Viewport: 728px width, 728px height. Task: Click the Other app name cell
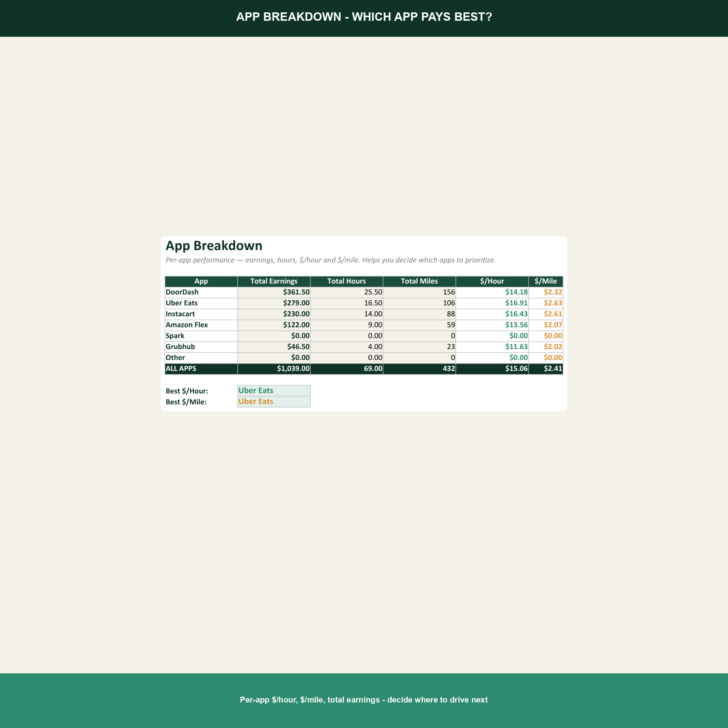pos(201,358)
